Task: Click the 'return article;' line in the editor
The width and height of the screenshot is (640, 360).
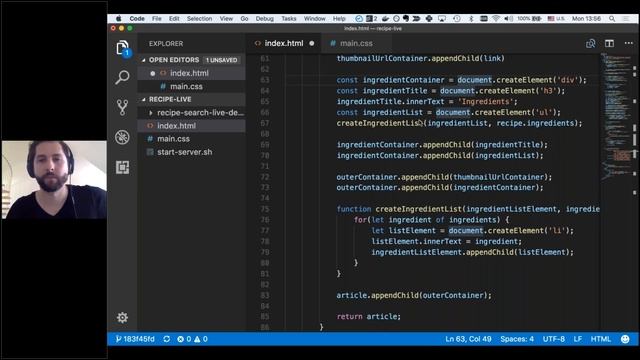Action: tap(368, 316)
